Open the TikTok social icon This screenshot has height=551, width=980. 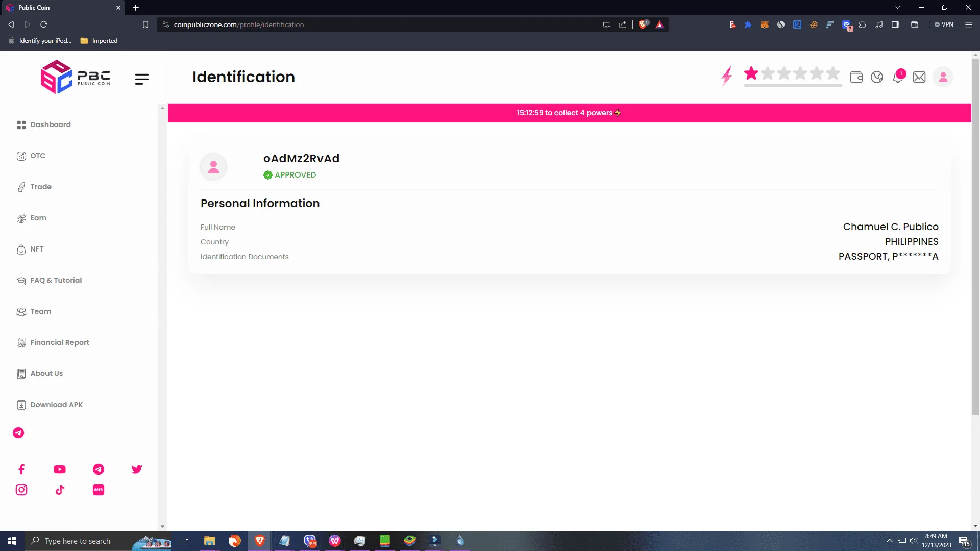60,490
